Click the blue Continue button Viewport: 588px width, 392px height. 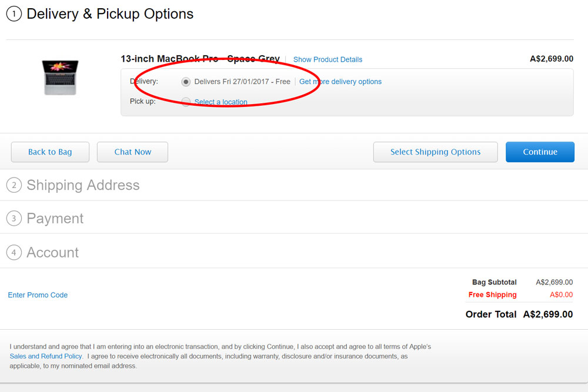pyautogui.click(x=540, y=152)
